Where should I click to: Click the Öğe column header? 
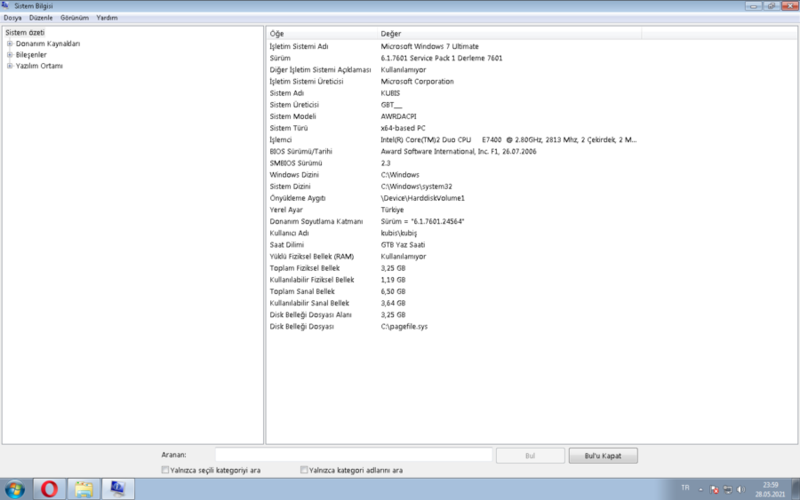(322, 34)
